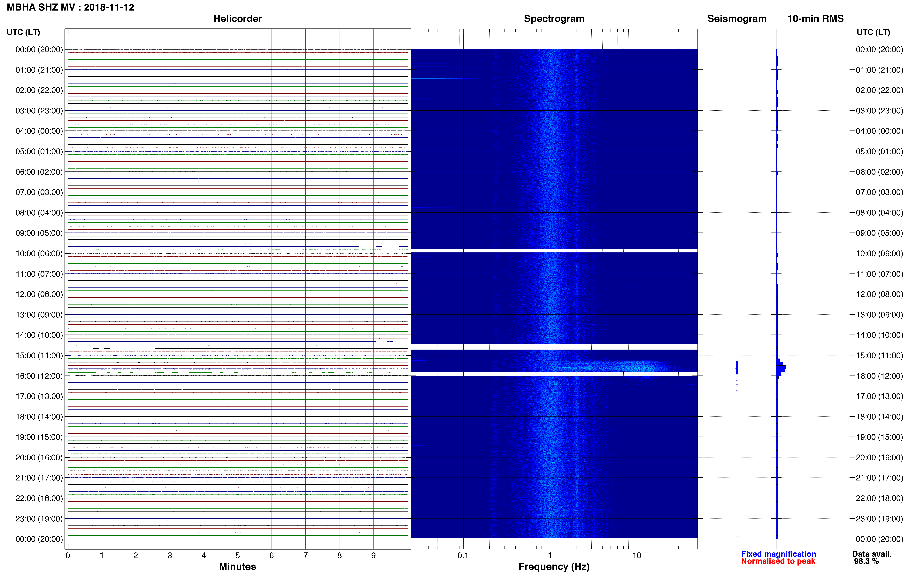This screenshot has width=924, height=578.
Task: Click the 'UTC (LT)' label above the helicorder axis
Action: coord(23,32)
